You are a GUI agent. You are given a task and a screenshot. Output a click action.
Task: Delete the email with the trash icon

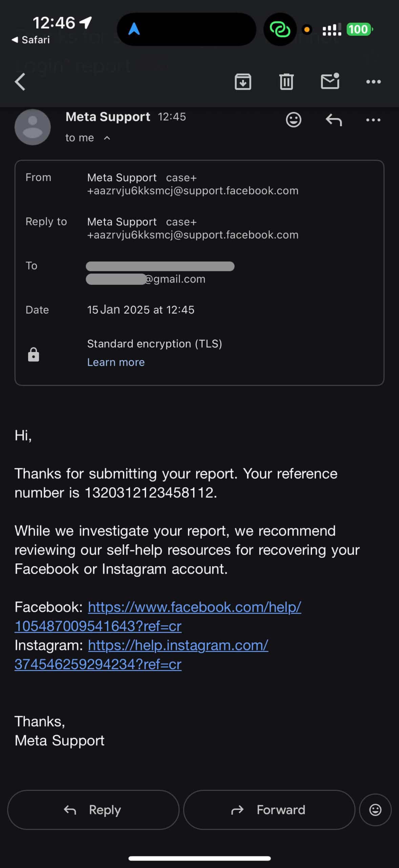coord(286,82)
